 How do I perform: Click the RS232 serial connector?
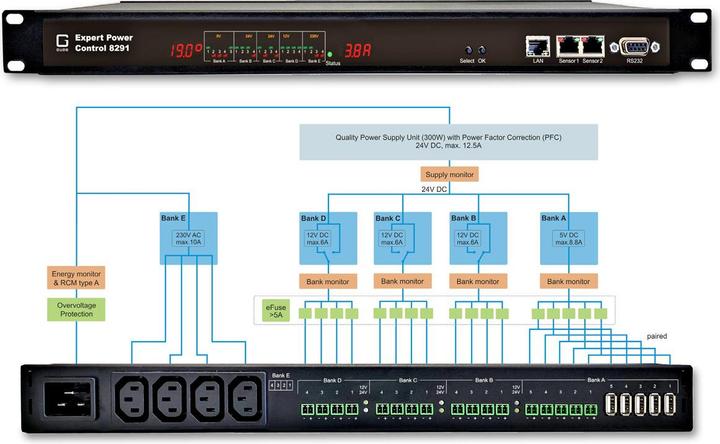tap(635, 47)
